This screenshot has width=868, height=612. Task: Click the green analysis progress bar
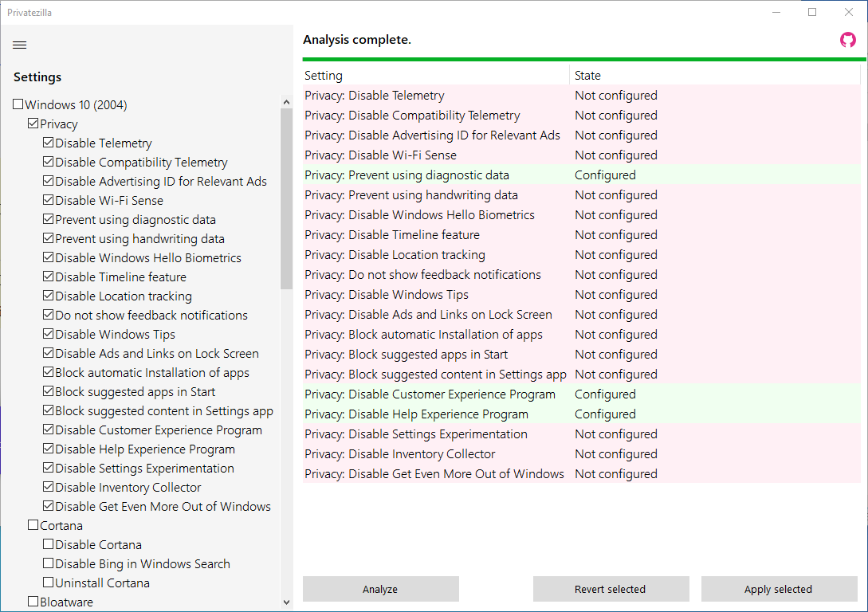(581, 59)
